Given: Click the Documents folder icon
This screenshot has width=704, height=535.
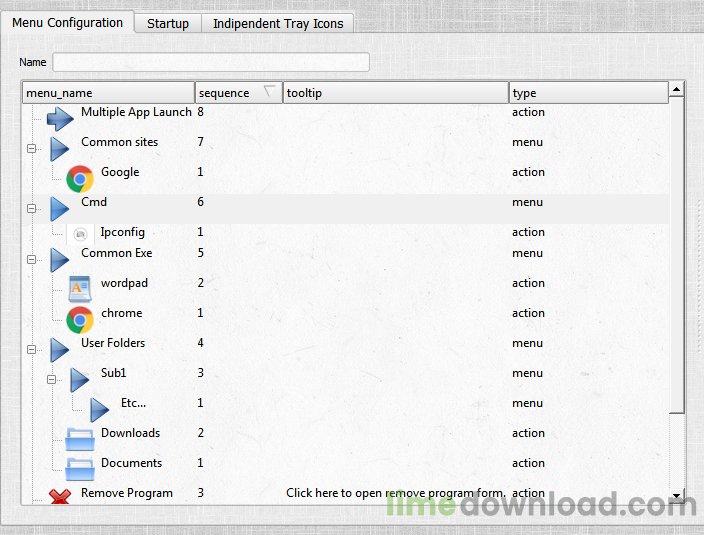Looking at the screenshot, I should [x=80, y=469].
